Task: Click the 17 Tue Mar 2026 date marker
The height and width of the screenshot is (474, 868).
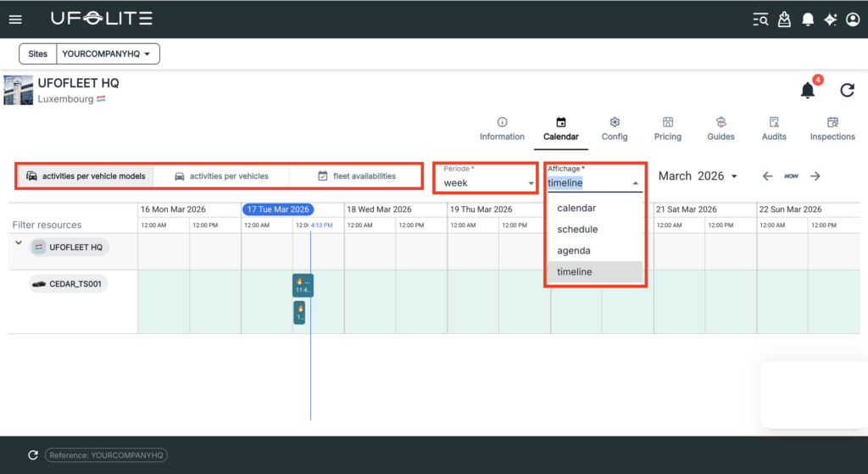Action: (278, 209)
